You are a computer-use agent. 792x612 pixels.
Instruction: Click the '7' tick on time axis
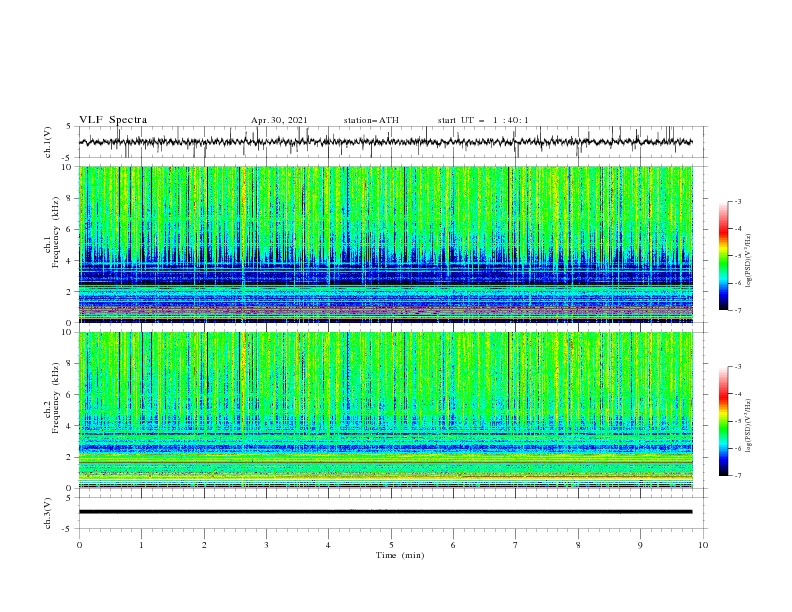click(516, 545)
